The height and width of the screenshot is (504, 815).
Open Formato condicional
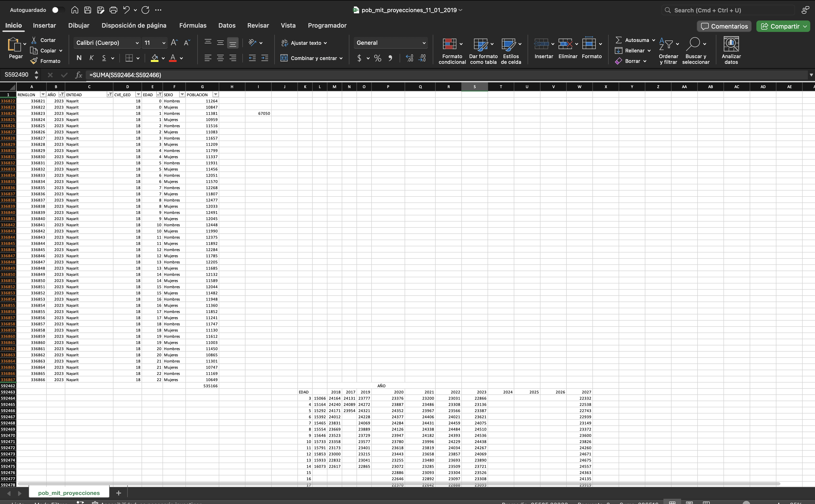[452, 50]
